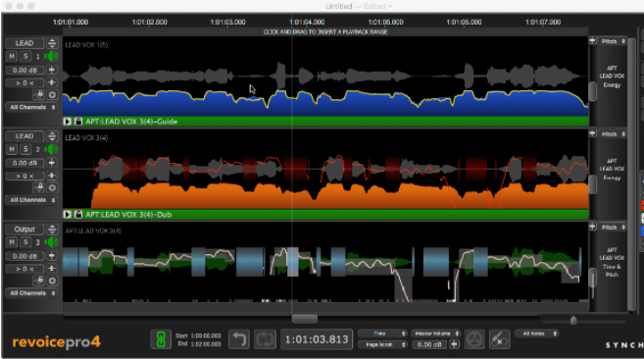644x359 pixels.
Task: Click the Output track vertical zoom slider
Action: click(x=593, y=279)
